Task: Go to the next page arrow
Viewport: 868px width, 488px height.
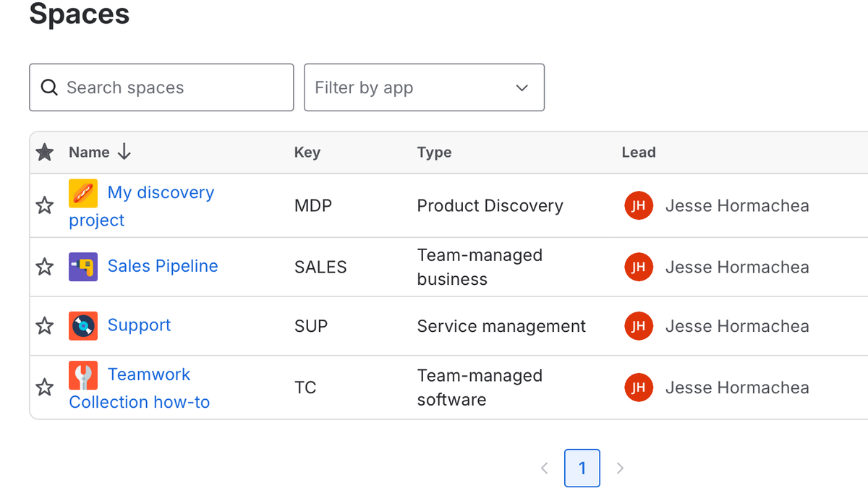Action: pos(620,468)
